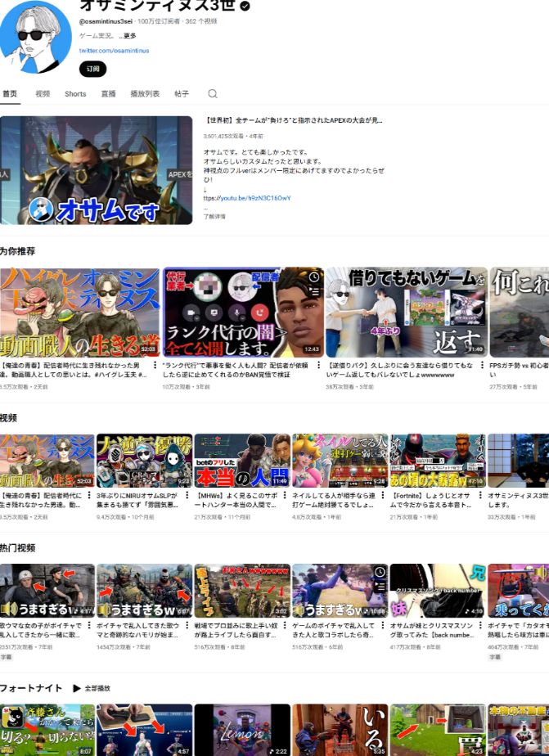Click 字幕 badge under 歌ウマな女の子 video

click(7, 657)
